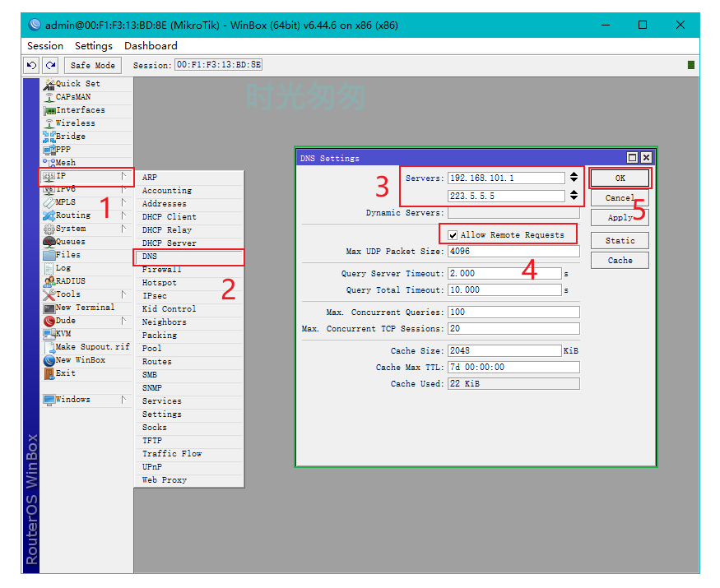Click the Cache Size field
The width and height of the screenshot is (720, 588).
(x=504, y=350)
